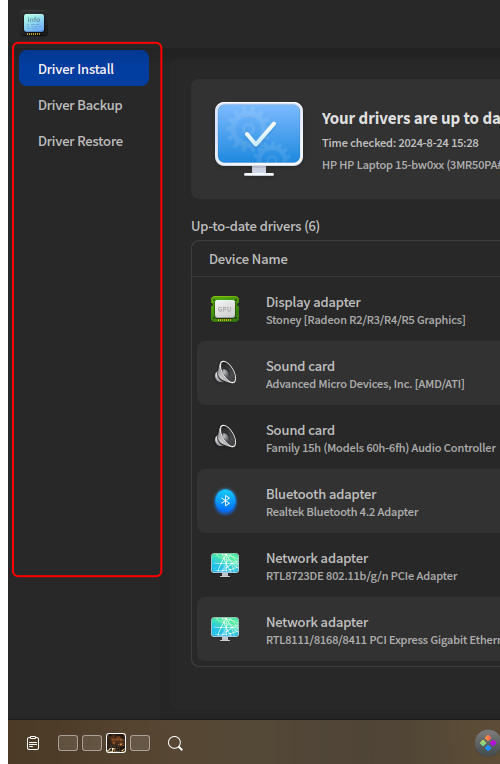500x764 pixels.
Task: Click the 'Device Name' column header
Action: (248, 259)
